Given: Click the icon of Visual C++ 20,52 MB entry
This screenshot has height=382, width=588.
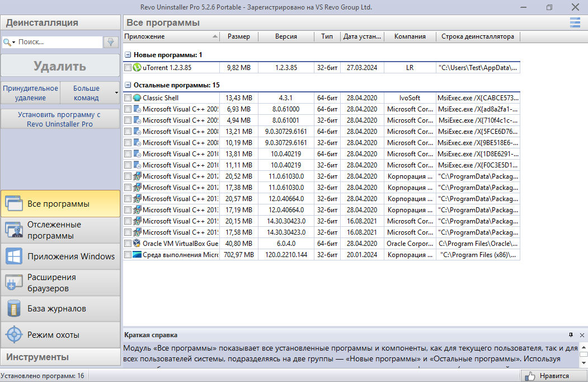Looking at the screenshot, I should click(137, 176).
